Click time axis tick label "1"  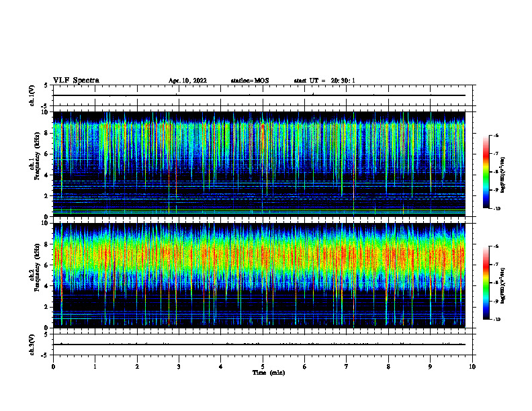[x=95, y=367]
